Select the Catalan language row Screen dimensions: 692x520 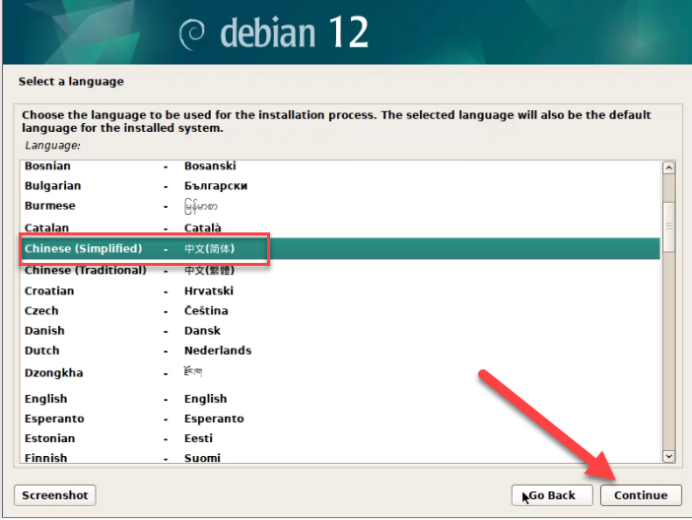46,228
